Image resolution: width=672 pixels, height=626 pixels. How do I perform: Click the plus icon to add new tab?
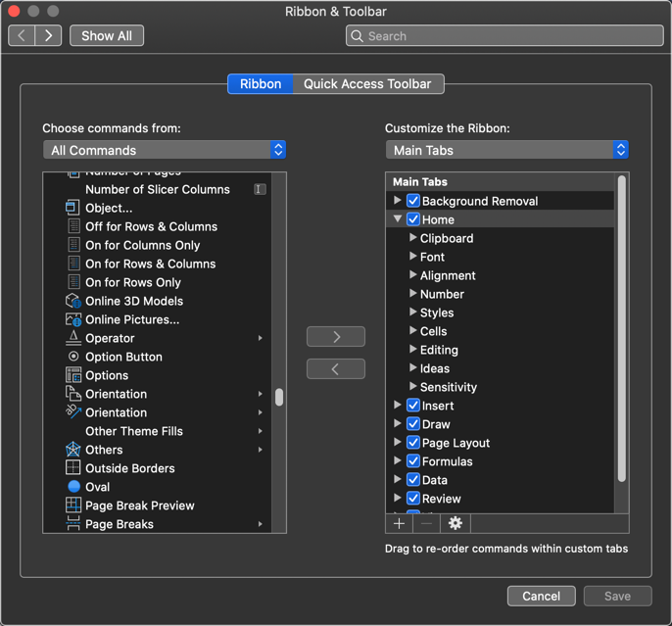[399, 523]
